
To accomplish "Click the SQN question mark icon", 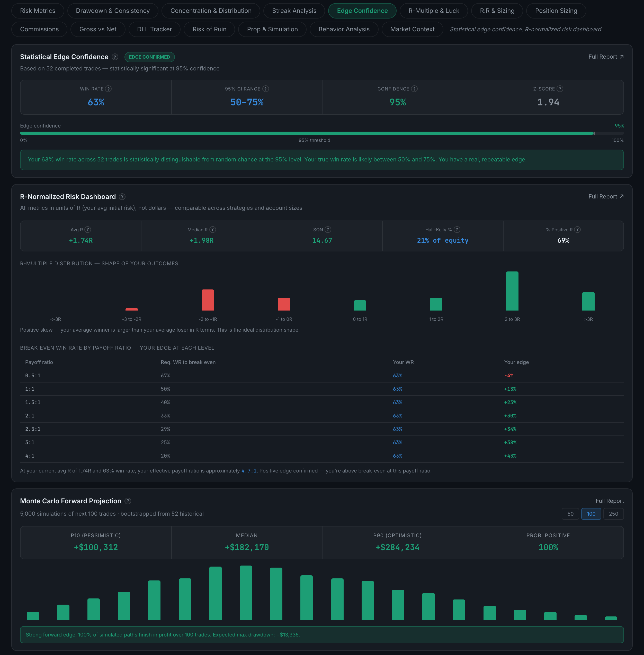I will point(328,230).
